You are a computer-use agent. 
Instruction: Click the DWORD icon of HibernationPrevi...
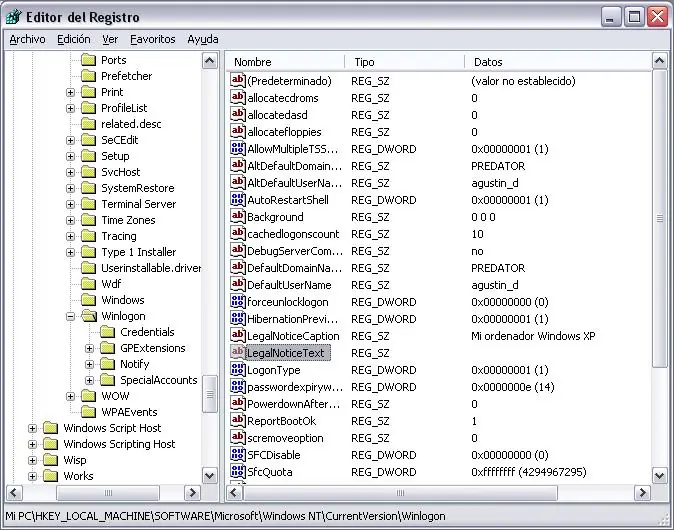coord(238,318)
